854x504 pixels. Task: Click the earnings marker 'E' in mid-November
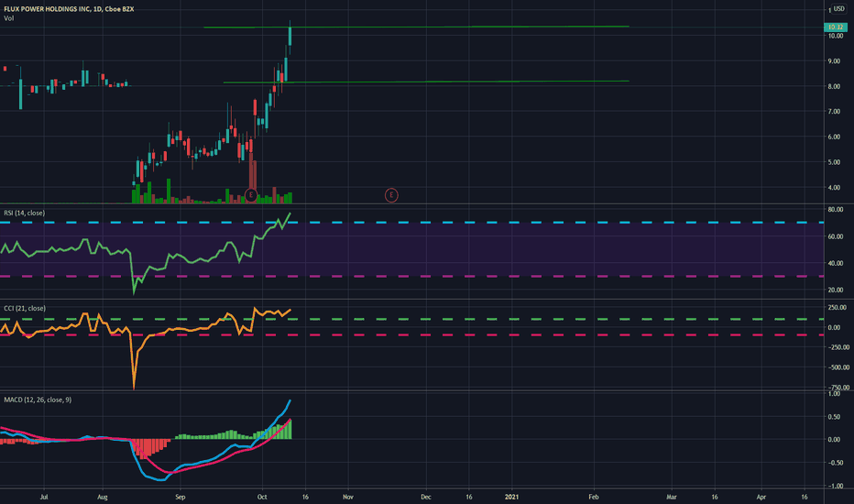coord(391,195)
